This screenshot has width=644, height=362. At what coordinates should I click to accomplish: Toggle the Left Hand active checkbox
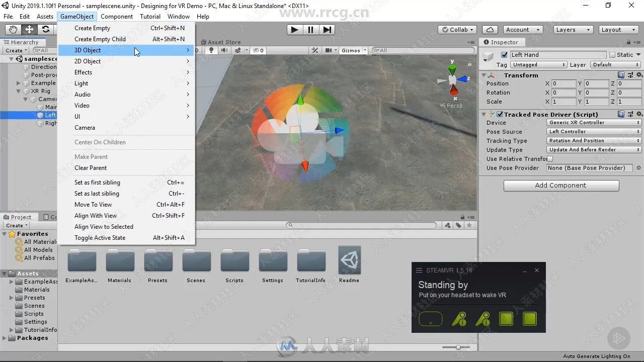[504, 55]
